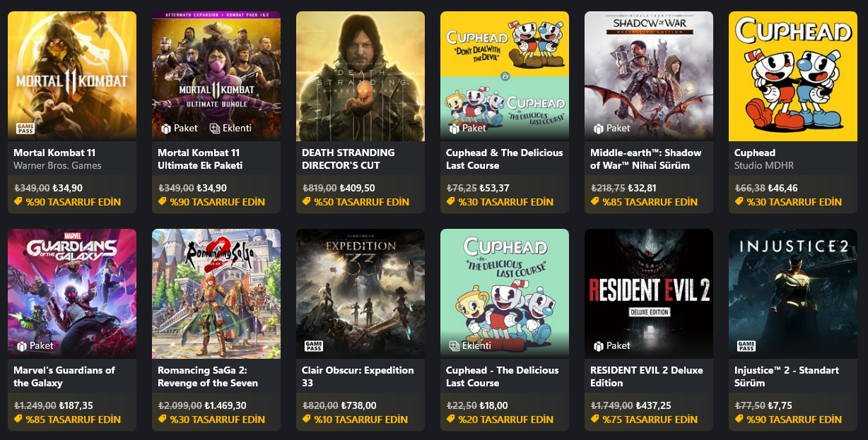The height and width of the screenshot is (440, 868).
Task: Click Eklenti icon on Mortal Kombat 11 Ultimate
Action: coord(215,129)
